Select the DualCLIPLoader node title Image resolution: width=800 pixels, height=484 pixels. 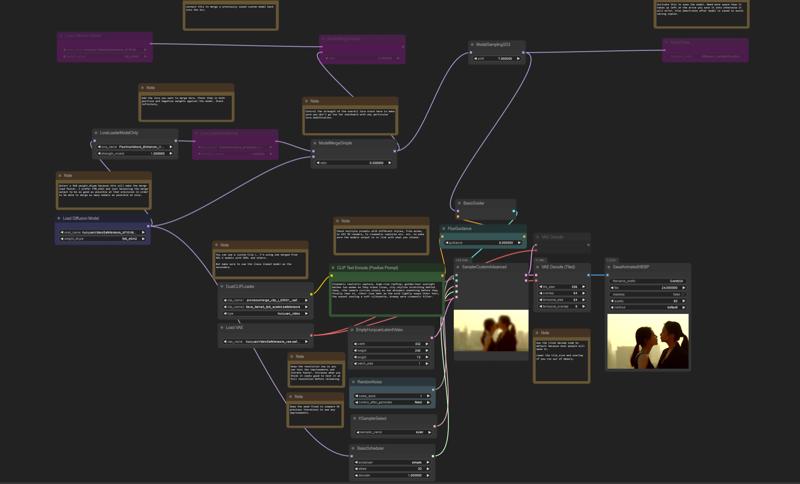(240, 287)
